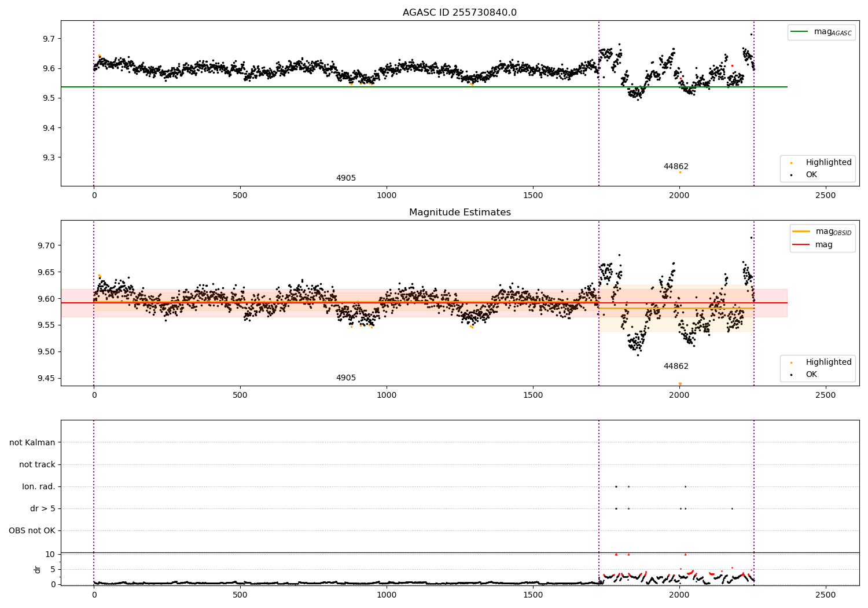
Task: Click the 'Ion. rad.' row label
Action: (x=39, y=486)
